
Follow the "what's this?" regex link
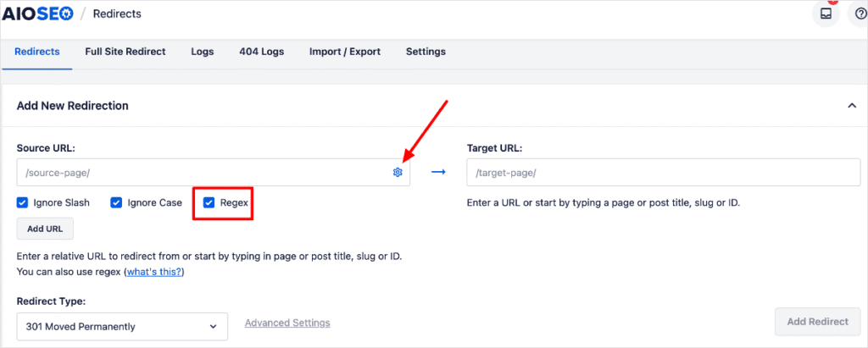[x=154, y=272]
